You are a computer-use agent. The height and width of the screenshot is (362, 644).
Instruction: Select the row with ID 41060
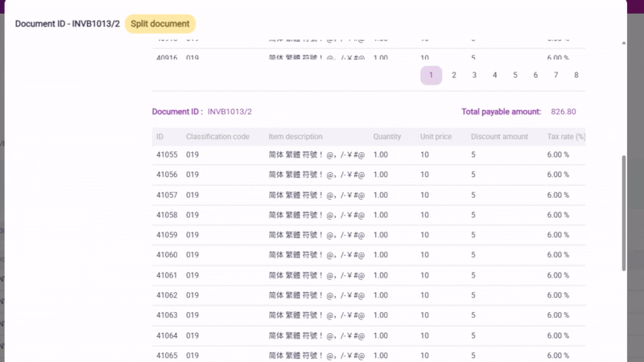point(166,255)
